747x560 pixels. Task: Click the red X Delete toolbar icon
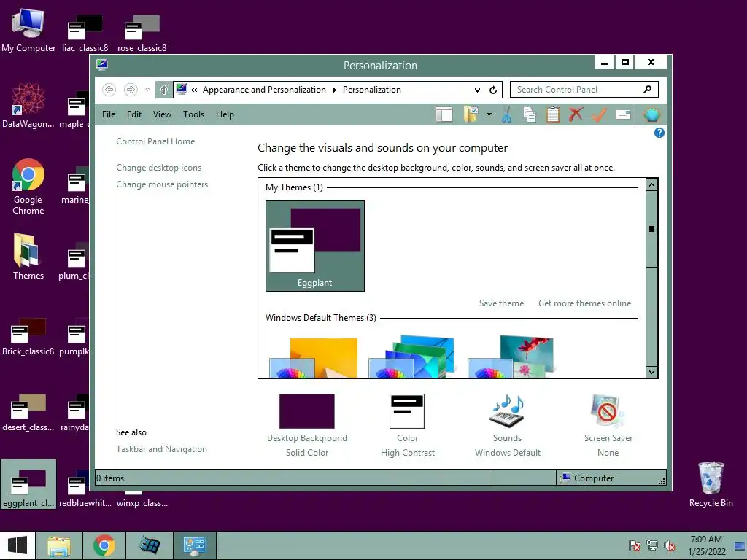(576, 114)
